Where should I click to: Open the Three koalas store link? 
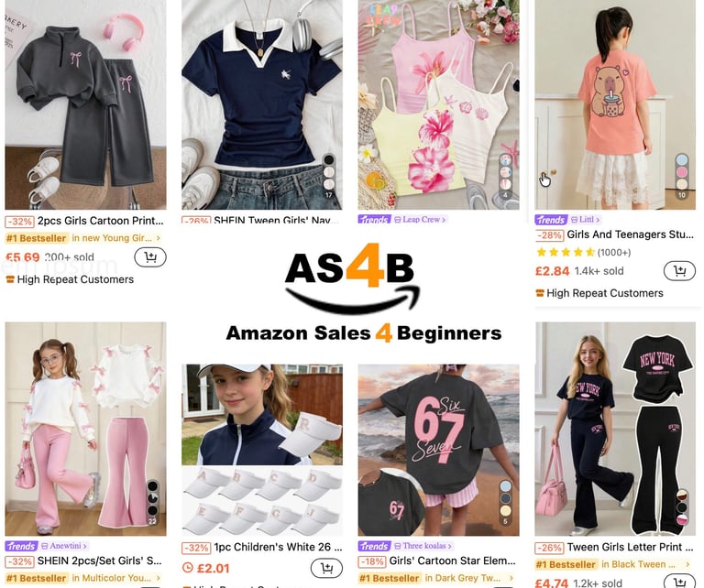pos(423,546)
